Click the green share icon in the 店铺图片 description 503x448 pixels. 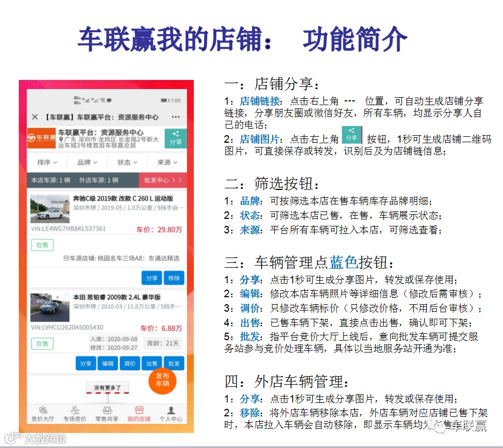[352, 135]
